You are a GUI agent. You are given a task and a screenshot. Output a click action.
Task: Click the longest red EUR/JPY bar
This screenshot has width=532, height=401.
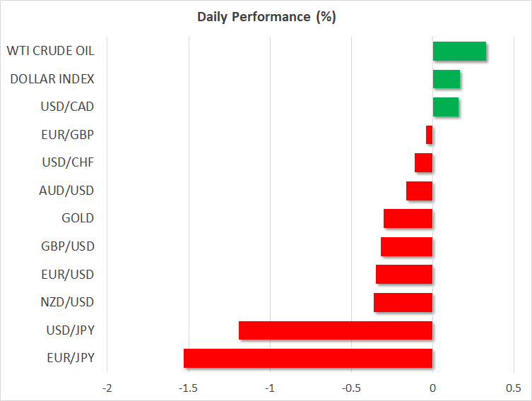(308, 358)
